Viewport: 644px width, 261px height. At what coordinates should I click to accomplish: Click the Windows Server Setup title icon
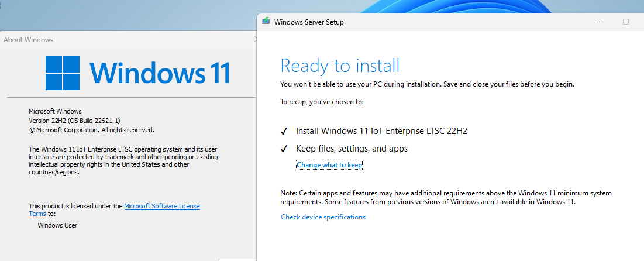(x=266, y=22)
